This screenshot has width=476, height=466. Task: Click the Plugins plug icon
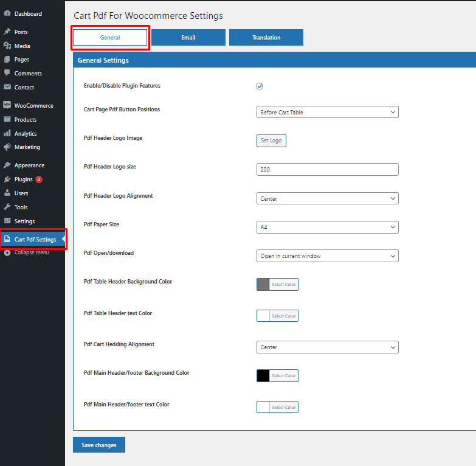coord(7,179)
